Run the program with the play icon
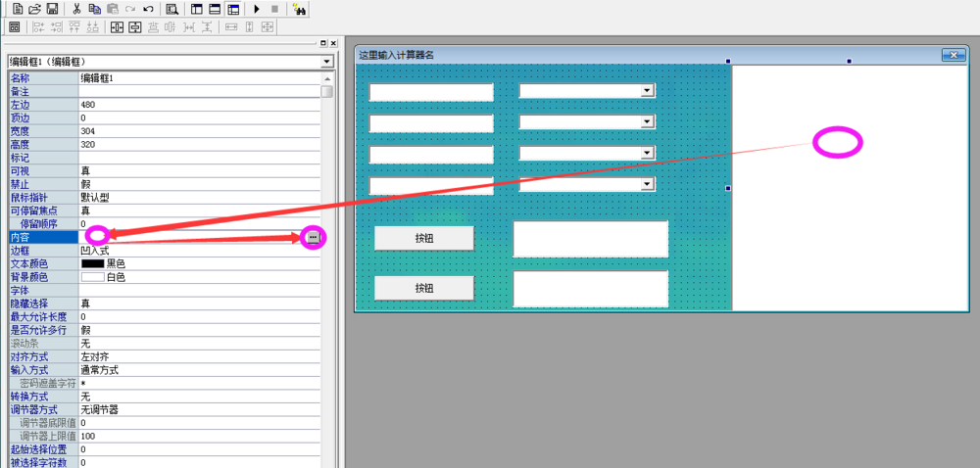This screenshot has height=468, width=980. point(257,9)
